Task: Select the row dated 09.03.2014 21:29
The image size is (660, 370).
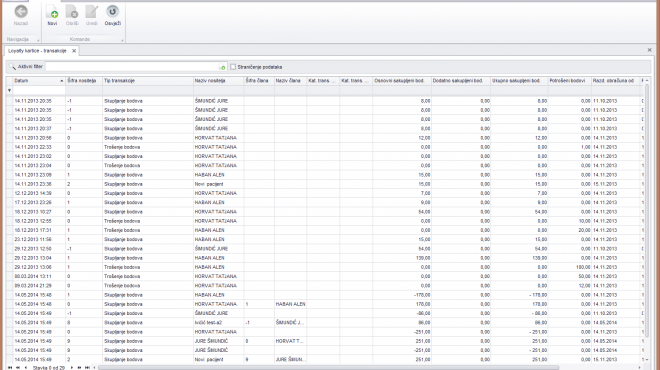Action: coord(324,286)
